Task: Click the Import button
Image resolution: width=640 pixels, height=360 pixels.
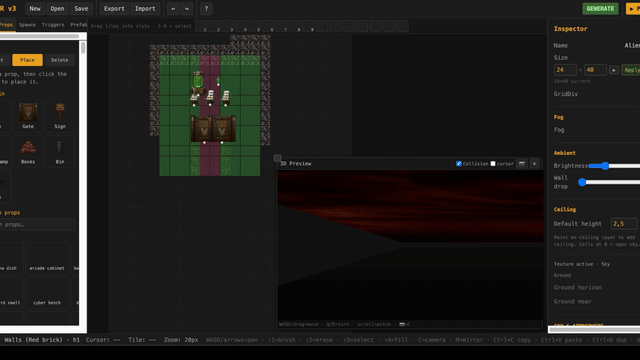Action: [145, 9]
